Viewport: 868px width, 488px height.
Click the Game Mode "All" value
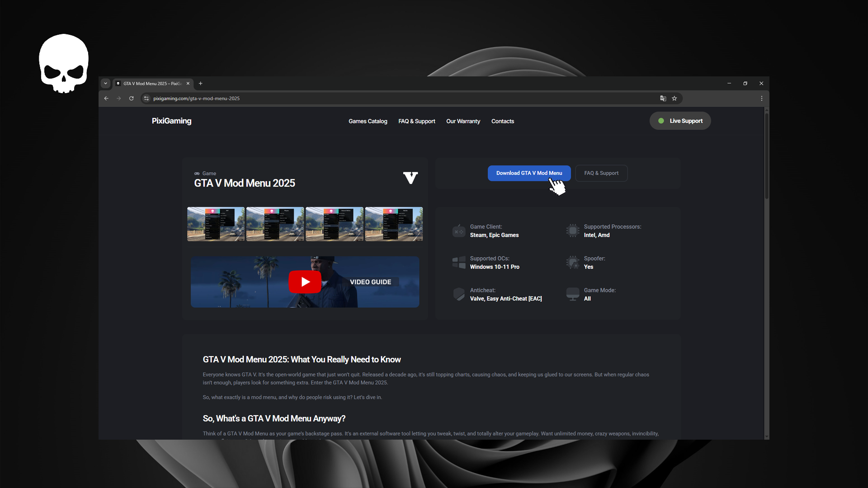[x=587, y=299]
